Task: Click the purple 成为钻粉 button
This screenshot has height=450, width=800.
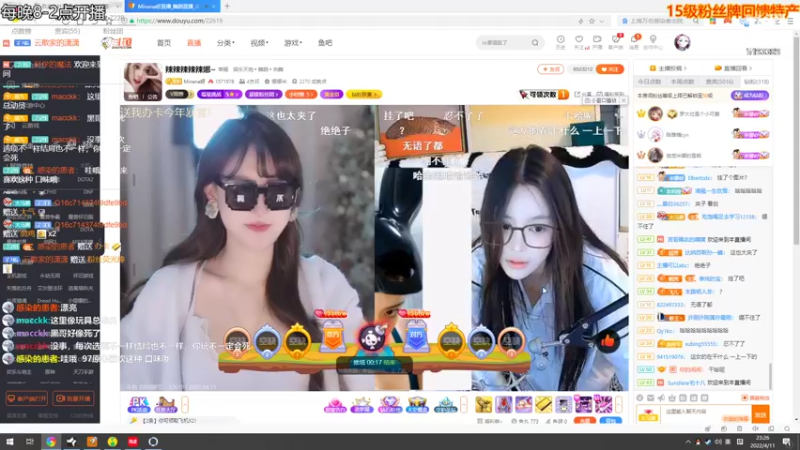Action: pyautogui.click(x=749, y=95)
